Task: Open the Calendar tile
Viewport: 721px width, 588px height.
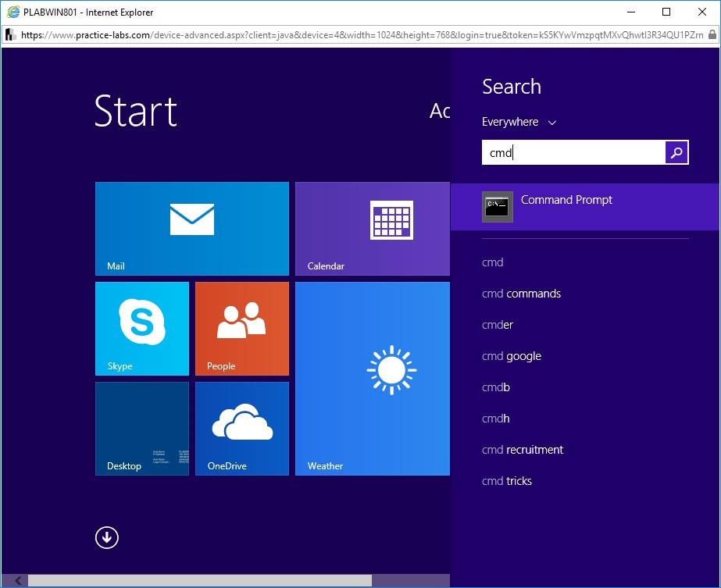Action: pyautogui.click(x=372, y=228)
